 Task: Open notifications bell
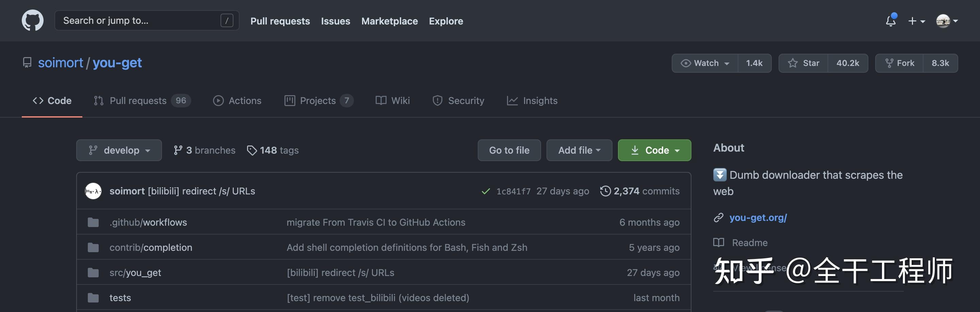tap(891, 20)
